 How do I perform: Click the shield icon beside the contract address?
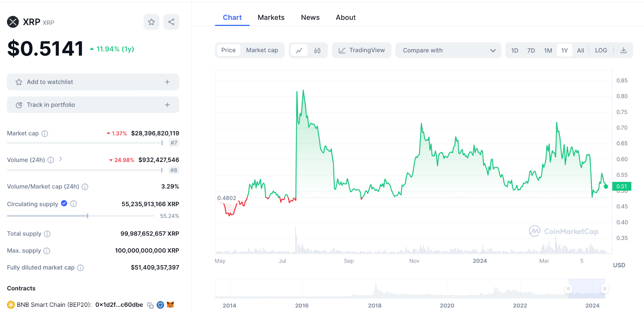click(160, 305)
